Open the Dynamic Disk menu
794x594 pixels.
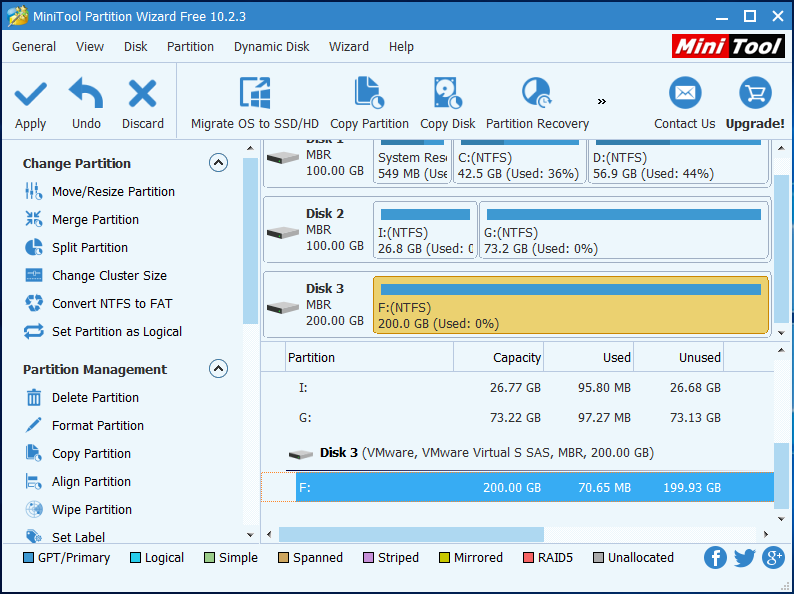click(x=271, y=47)
